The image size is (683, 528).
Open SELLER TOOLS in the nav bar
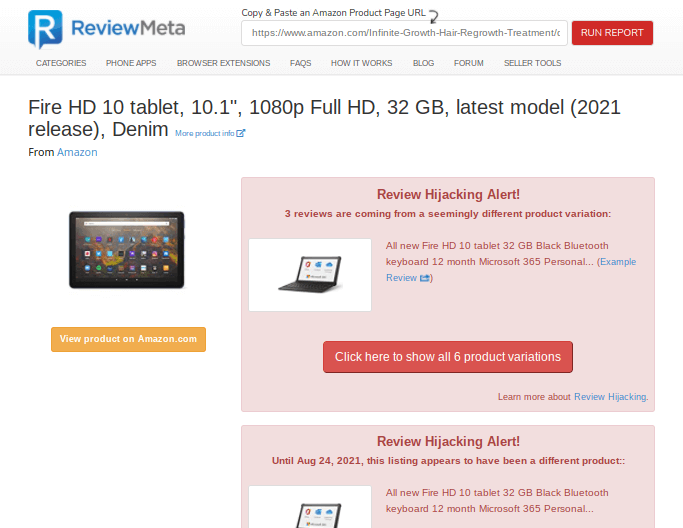532,63
